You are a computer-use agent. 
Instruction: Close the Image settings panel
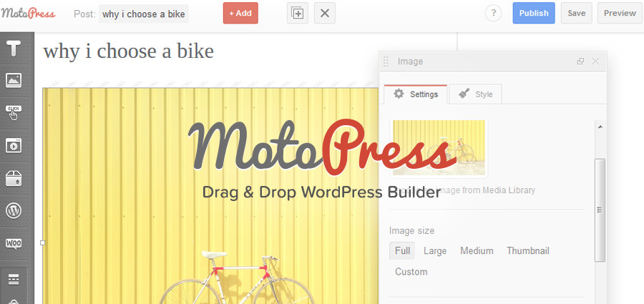pos(595,62)
